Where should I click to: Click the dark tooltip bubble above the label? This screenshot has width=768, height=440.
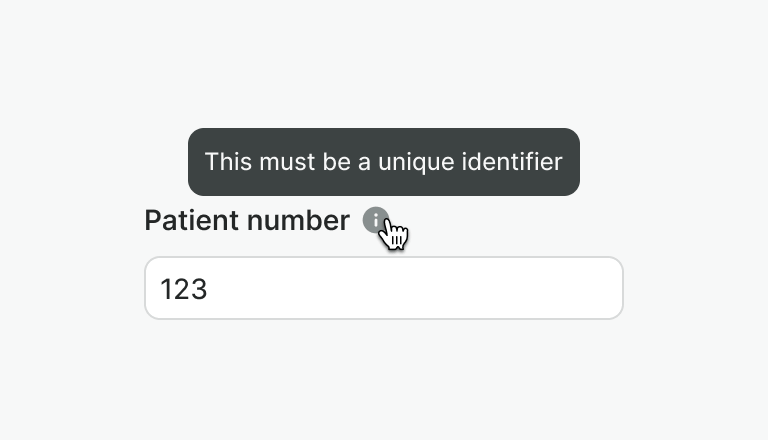point(383,162)
